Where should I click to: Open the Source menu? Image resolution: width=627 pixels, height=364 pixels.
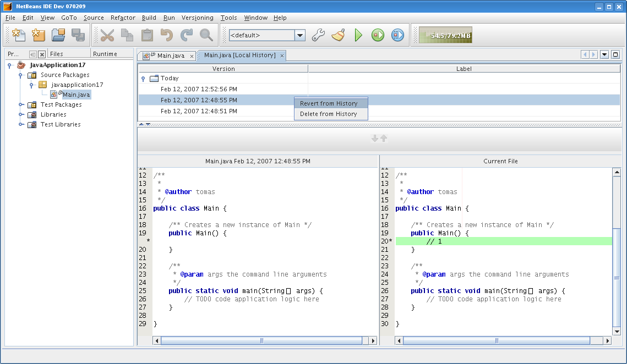(x=94, y=18)
